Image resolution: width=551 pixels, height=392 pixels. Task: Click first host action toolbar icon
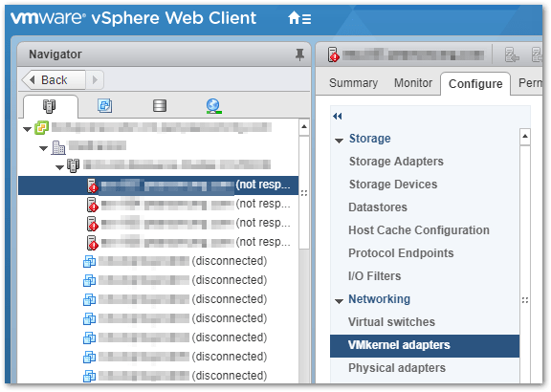[x=512, y=55]
